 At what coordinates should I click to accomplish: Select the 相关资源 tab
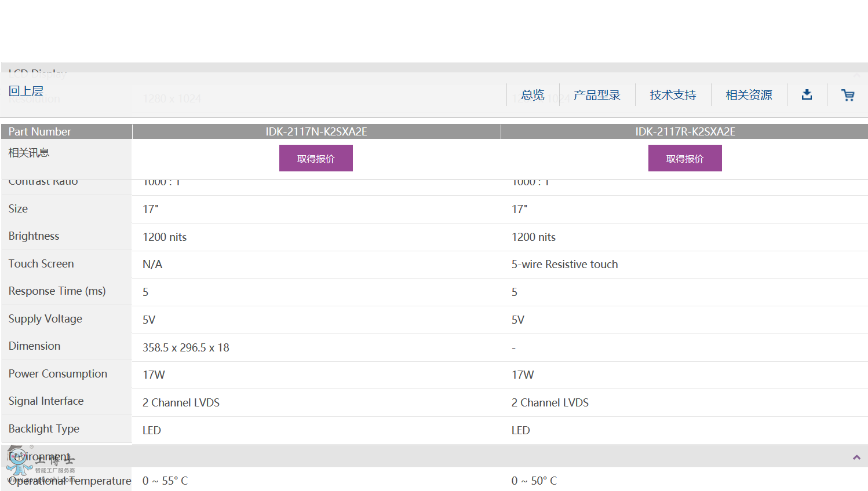coord(749,95)
